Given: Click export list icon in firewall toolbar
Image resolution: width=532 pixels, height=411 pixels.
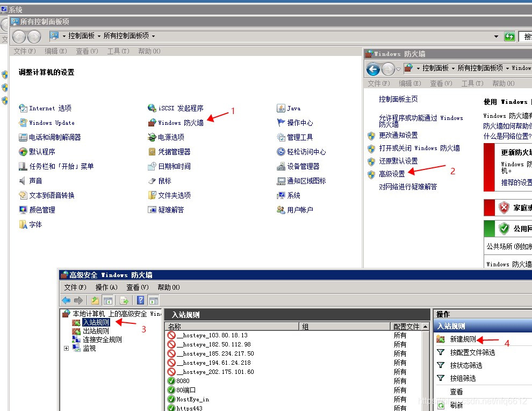Looking at the screenshot, I should (124, 300).
